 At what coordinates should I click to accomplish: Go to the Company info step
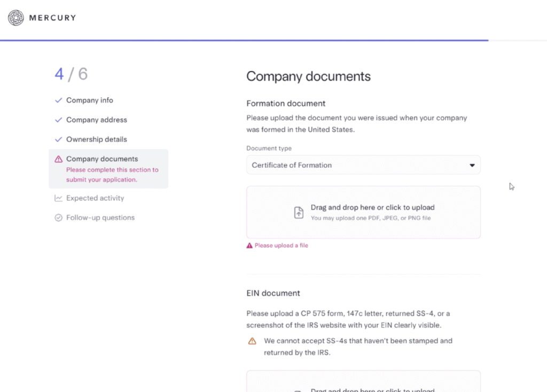point(89,100)
